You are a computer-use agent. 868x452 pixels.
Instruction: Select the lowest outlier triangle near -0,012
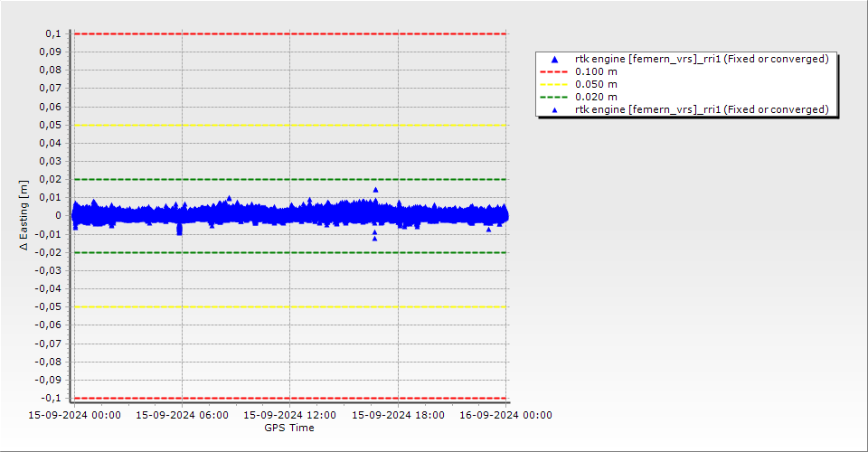(374, 238)
